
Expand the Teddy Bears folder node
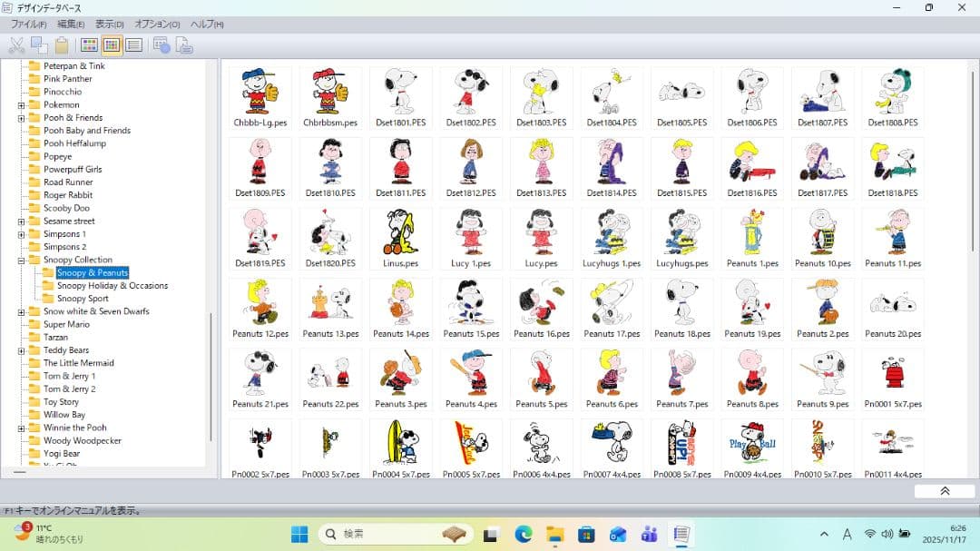[x=21, y=350]
